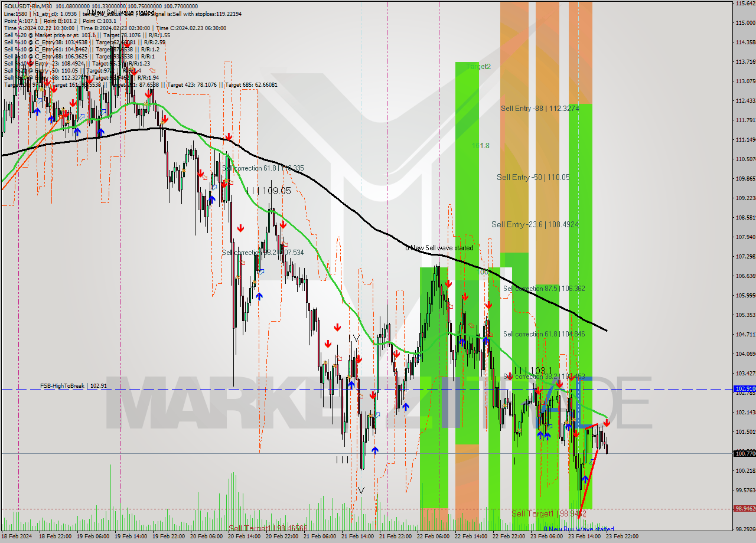Click the 107.298 price axis value
Viewport: 756px width, 543px height.
click(745, 256)
